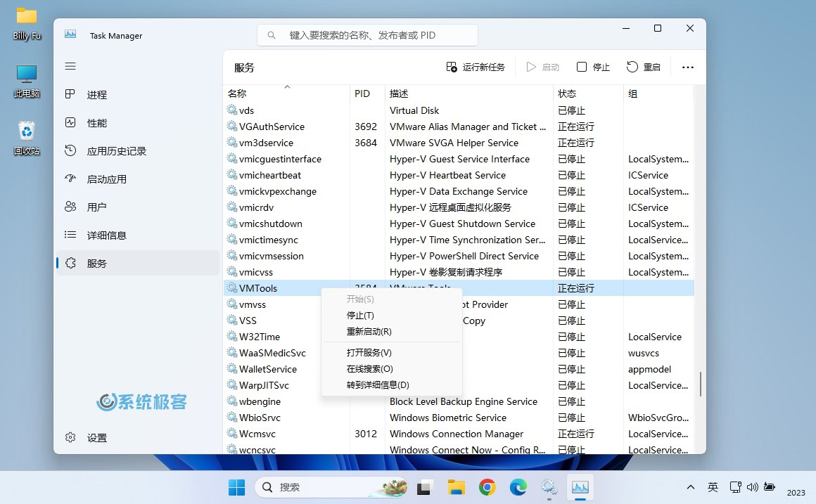Switch to the 性能 (Performance) page
Image resolution: width=816 pixels, height=504 pixels.
(138, 123)
